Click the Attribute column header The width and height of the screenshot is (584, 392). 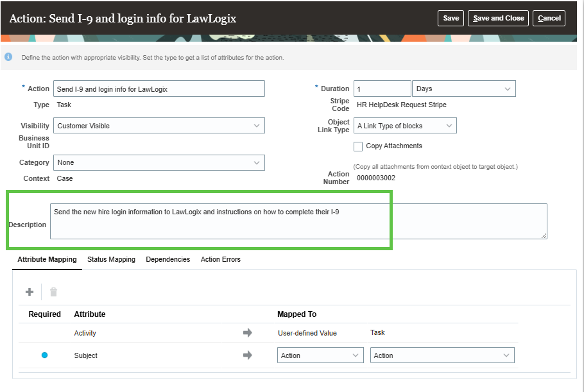[x=90, y=314]
